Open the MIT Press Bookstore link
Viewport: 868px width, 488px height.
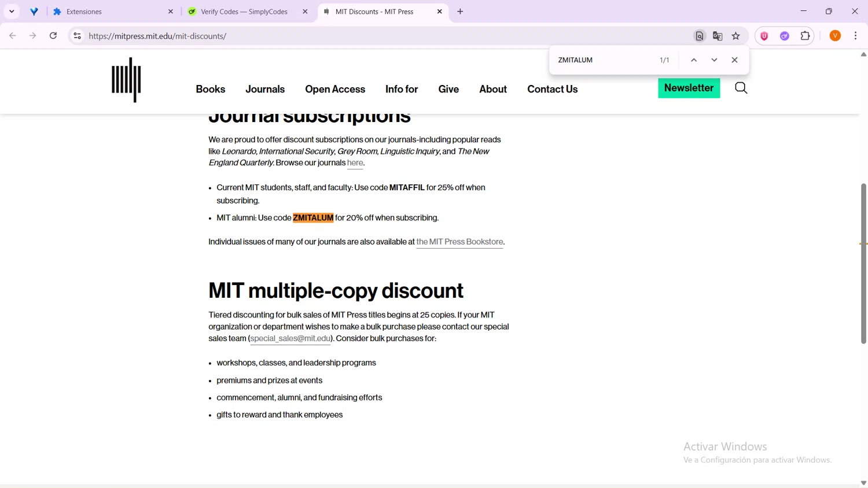coord(459,242)
